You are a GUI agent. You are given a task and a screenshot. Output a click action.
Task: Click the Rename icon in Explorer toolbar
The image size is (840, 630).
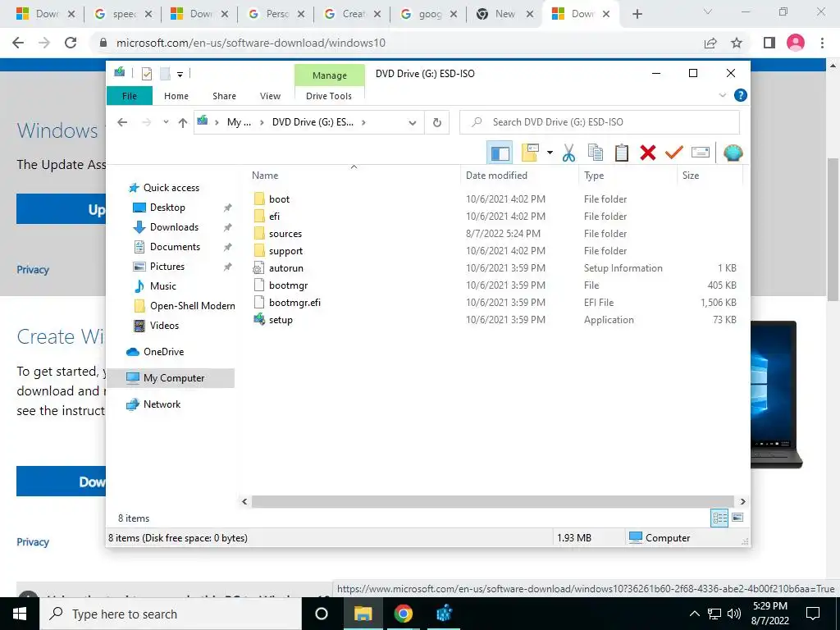pos(701,153)
